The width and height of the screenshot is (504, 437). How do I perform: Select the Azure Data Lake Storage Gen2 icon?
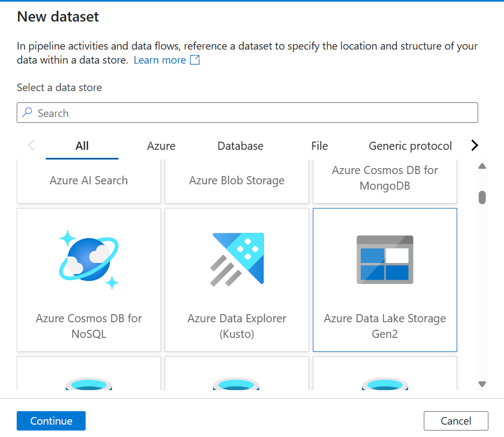click(x=384, y=259)
